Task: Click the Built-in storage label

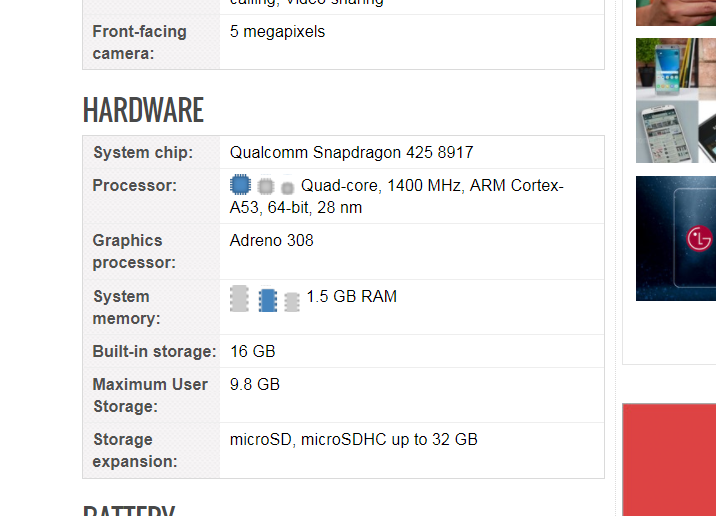Action: pyautogui.click(x=154, y=352)
